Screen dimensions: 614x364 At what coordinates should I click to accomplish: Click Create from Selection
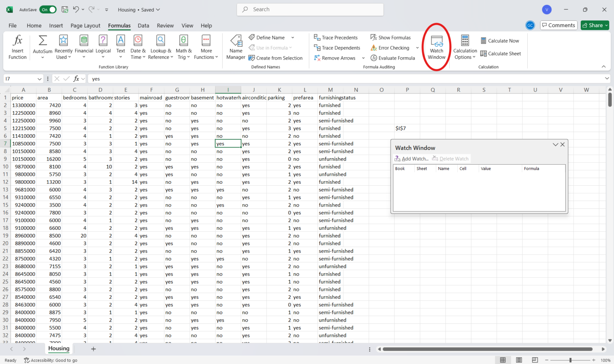(276, 58)
